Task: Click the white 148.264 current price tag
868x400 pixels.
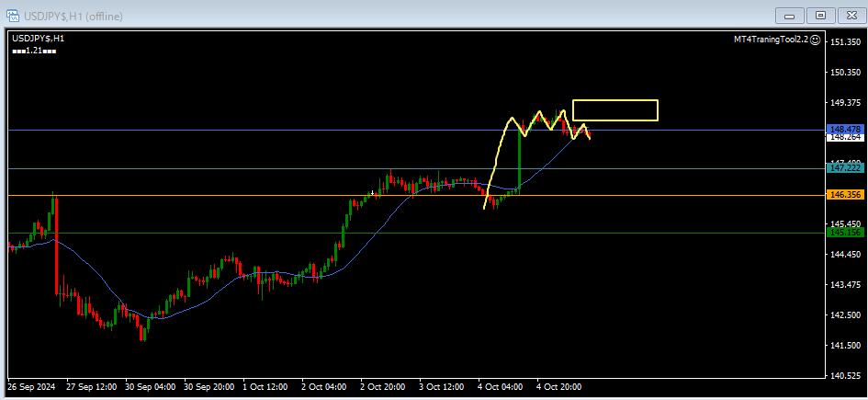Action: pos(844,138)
